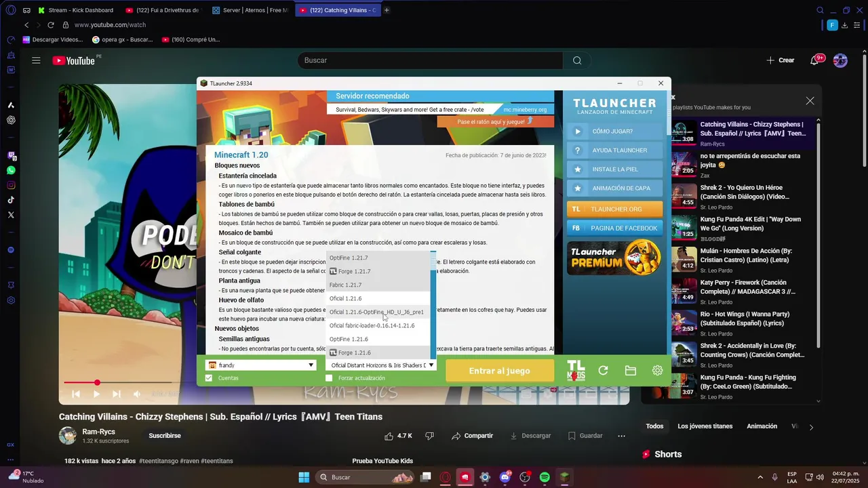
Task: Switch to Server Aternos tab
Action: [x=250, y=10]
